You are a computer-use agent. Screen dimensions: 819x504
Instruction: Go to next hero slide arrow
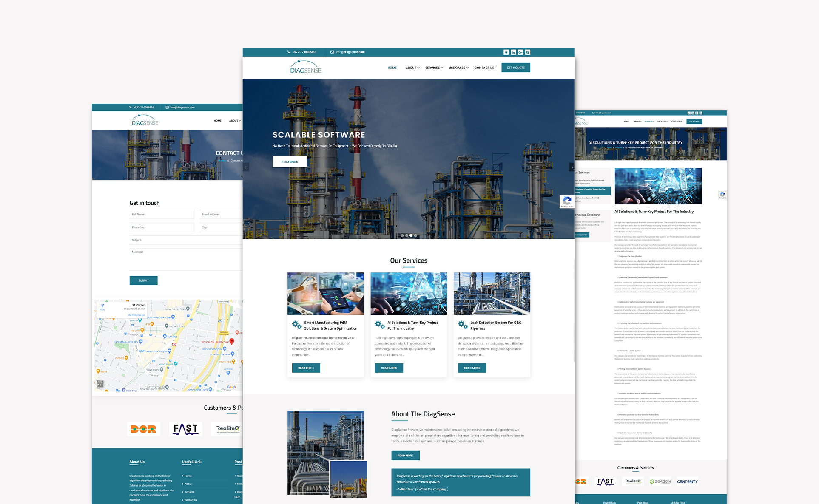click(x=572, y=167)
